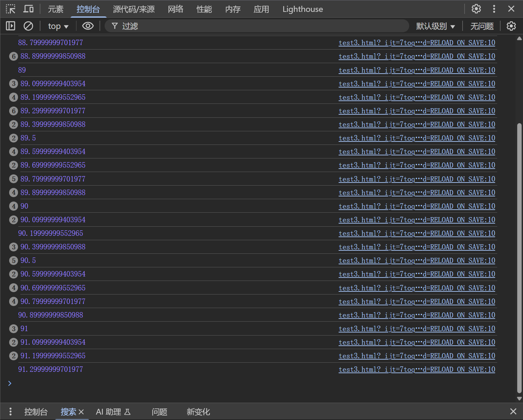Viewport: 523px width, 420px height.
Task: Click the console vertical scrollbar thumb
Action: pos(519,258)
